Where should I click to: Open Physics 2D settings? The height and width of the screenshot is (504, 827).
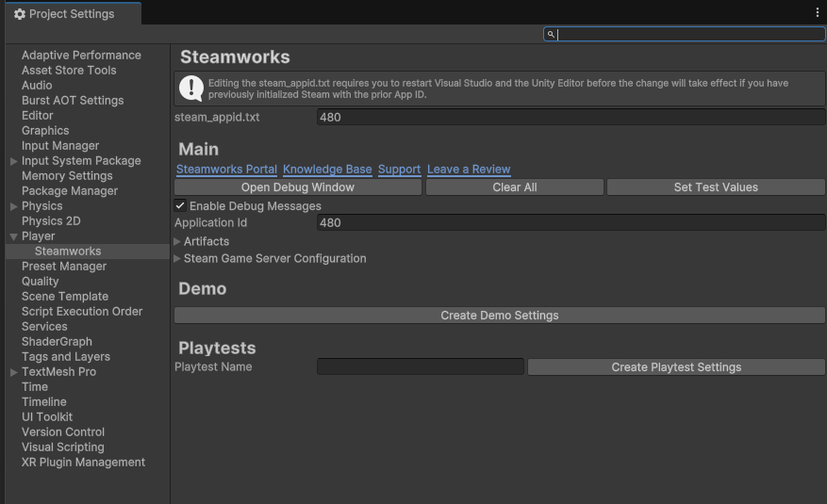[51, 221]
